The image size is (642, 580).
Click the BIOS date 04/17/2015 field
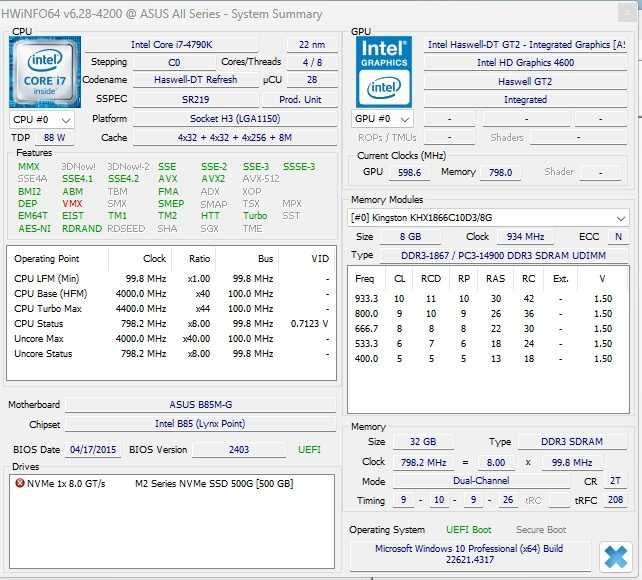tap(93, 450)
